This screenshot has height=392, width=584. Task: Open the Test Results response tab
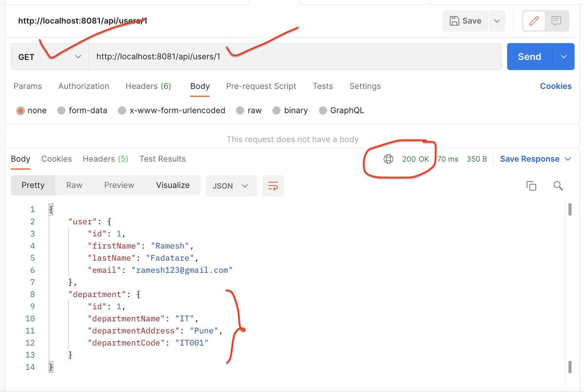tap(162, 159)
